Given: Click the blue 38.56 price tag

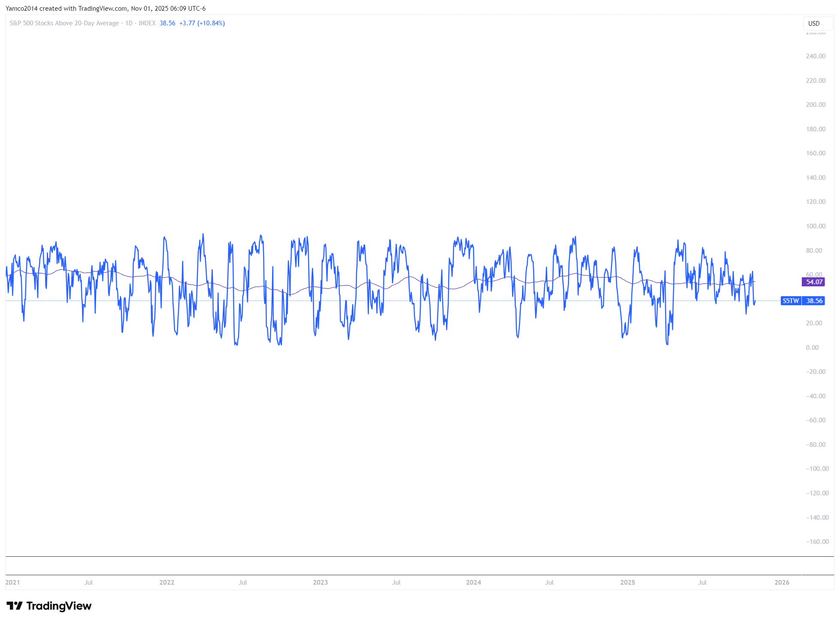Looking at the screenshot, I should (814, 300).
